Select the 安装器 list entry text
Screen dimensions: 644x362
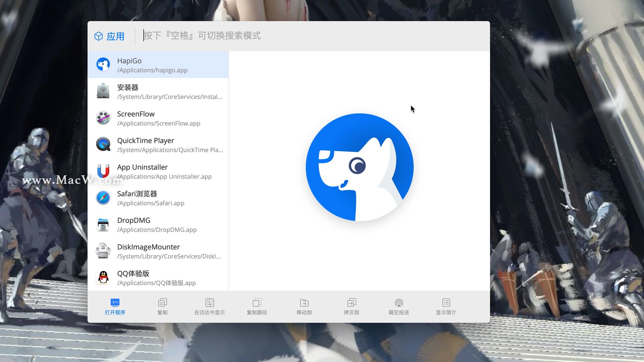[128, 87]
